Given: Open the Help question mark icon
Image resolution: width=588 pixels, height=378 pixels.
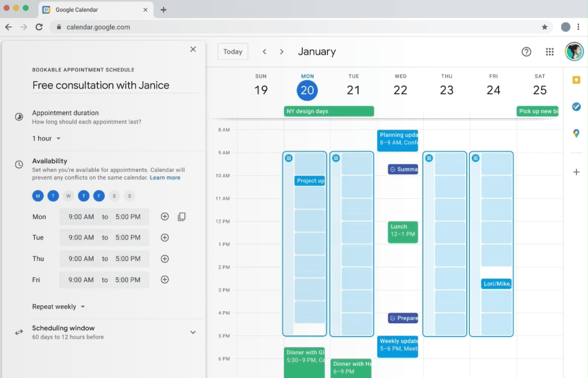Looking at the screenshot, I should tap(526, 52).
